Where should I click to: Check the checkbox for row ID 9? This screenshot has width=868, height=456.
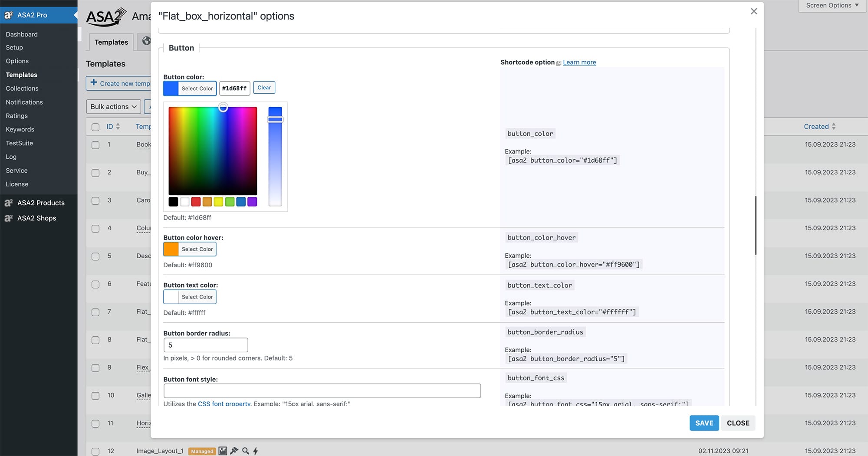tap(95, 368)
